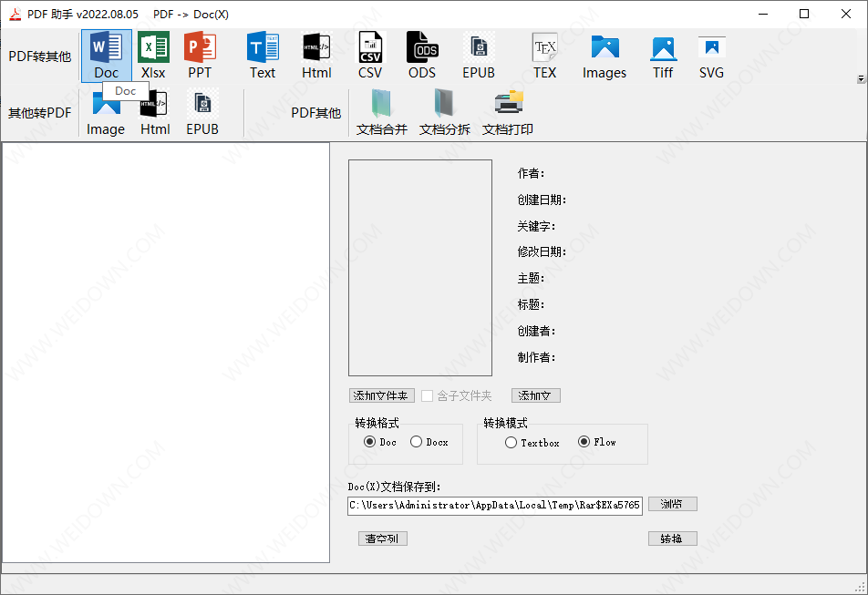Select EPUB icon in PDF转其他 row
Image resolution: width=868 pixels, height=595 pixels.
point(479,56)
